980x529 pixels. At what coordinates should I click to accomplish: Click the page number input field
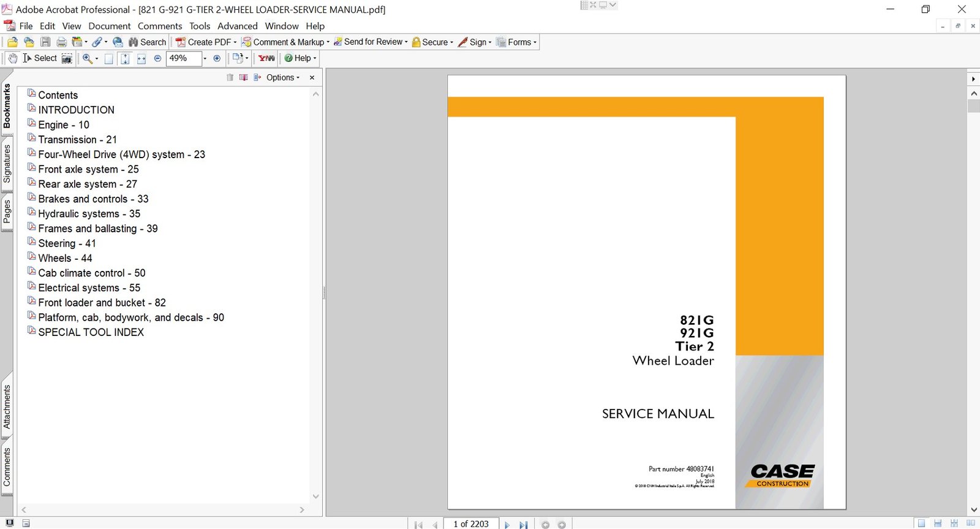(x=470, y=524)
